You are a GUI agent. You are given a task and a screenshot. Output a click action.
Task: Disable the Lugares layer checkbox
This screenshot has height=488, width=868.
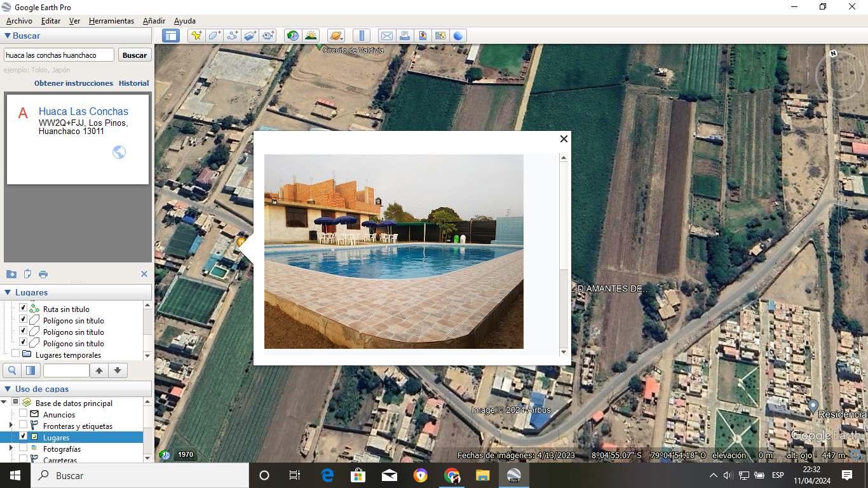coord(23,437)
